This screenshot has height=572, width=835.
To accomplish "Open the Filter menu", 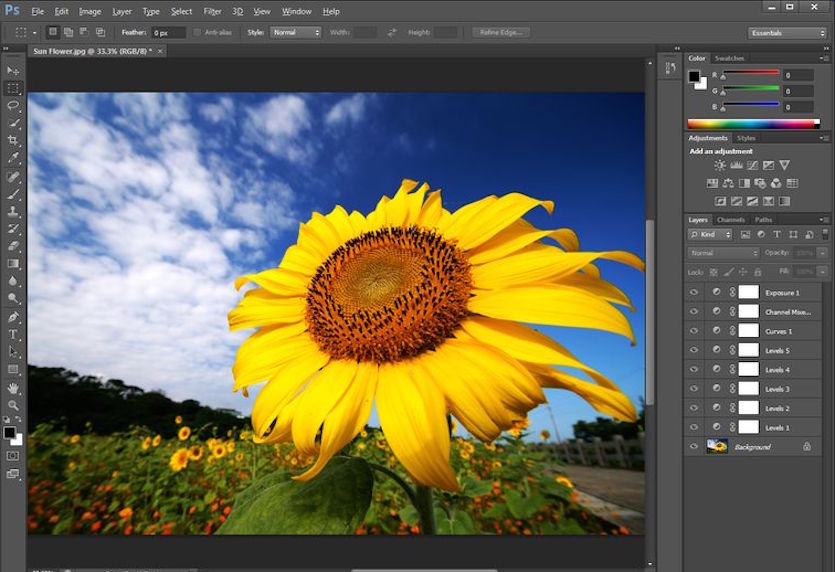I will (212, 11).
